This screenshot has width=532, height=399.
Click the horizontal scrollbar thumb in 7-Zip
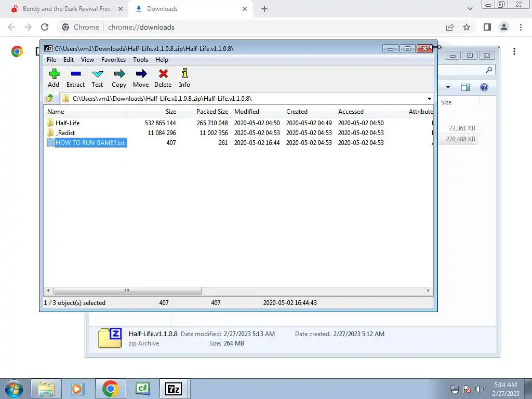[127, 290]
